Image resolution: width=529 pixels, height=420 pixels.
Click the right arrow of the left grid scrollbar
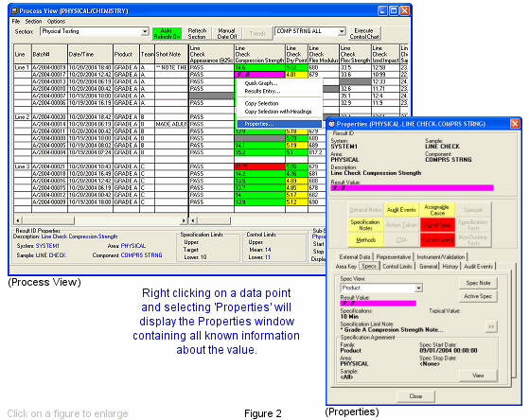[x=184, y=220]
